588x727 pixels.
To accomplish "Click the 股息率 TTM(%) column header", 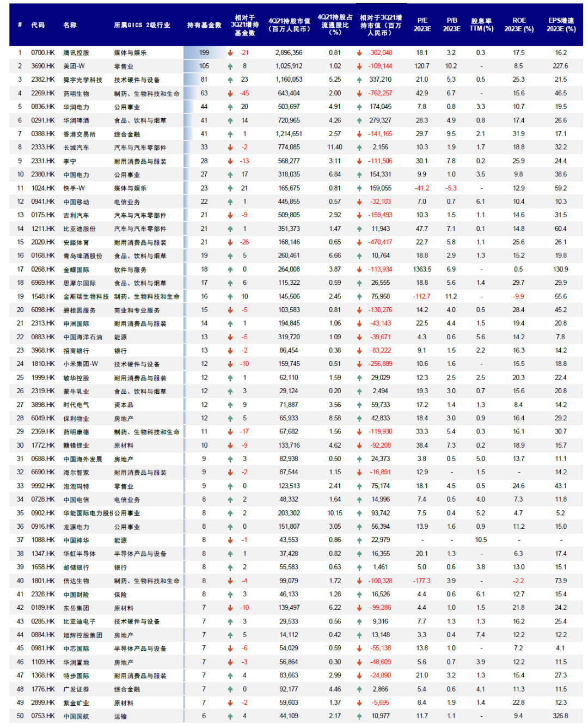I will pyautogui.click(x=481, y=25).
